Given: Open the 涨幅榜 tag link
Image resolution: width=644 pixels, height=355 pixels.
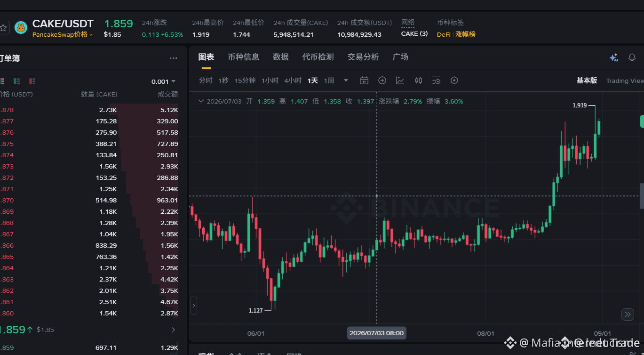Looking at the screenshot, I should pos(465,34).
